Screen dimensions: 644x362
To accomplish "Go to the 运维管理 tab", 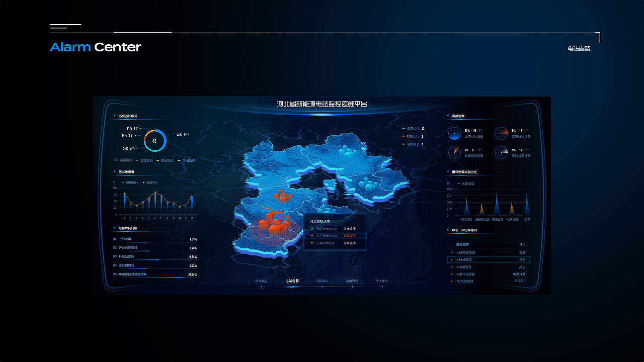I will pos(352,281).
